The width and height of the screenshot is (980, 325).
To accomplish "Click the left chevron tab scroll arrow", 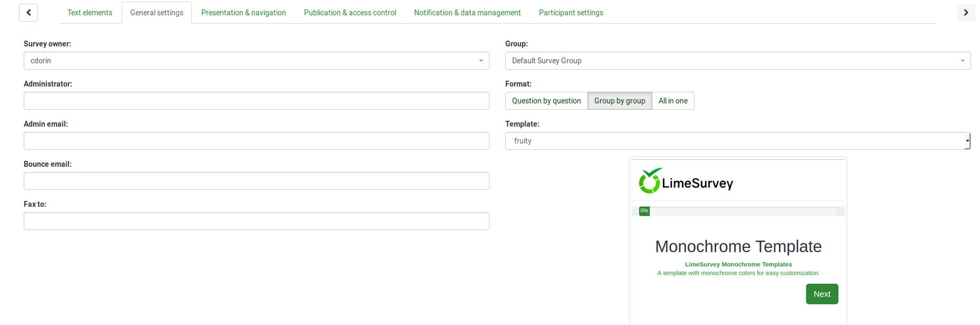I will 28,13.
